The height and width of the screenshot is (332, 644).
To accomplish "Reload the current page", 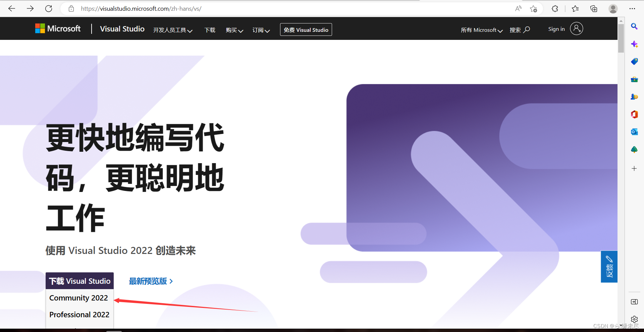I will click(x=49, y=9).
